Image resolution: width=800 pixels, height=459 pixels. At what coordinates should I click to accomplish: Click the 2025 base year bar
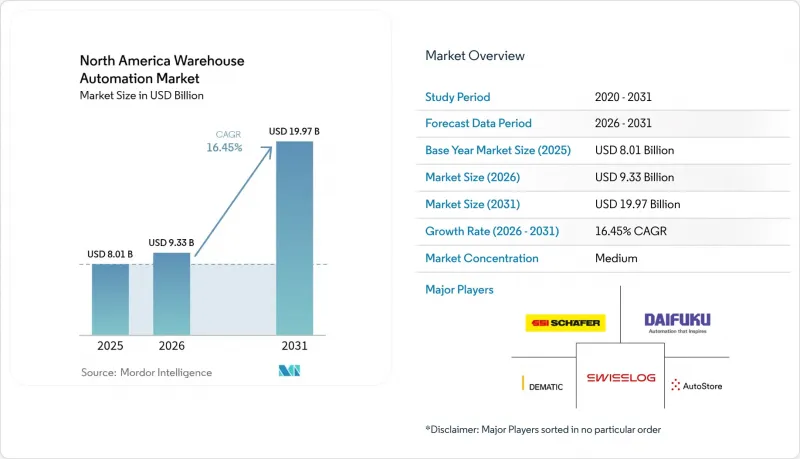coord(110,299)
